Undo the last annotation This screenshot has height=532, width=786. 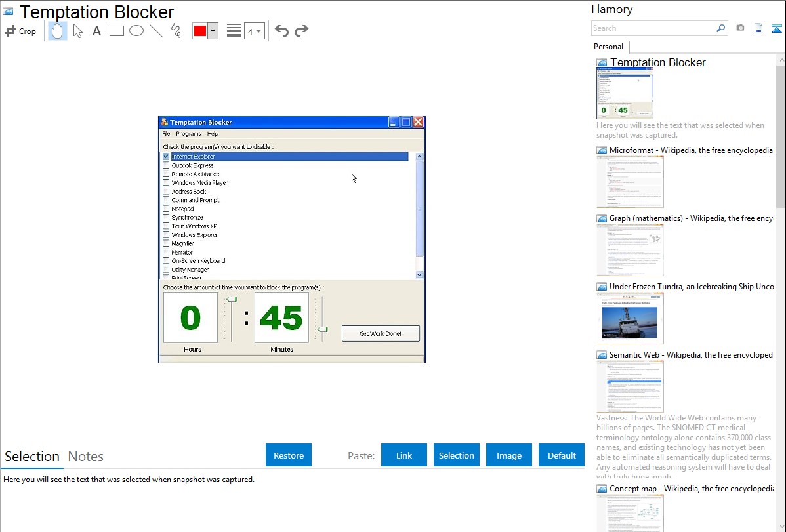[281, 31]
